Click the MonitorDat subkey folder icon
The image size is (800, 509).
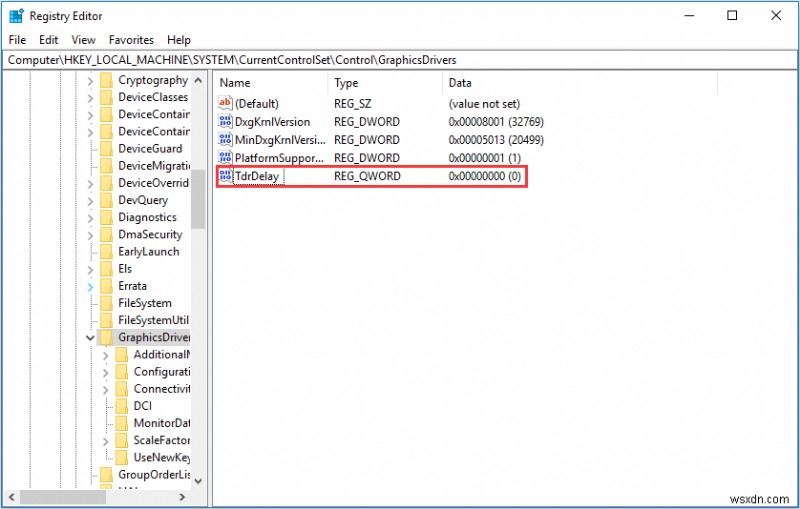point(121,423)
